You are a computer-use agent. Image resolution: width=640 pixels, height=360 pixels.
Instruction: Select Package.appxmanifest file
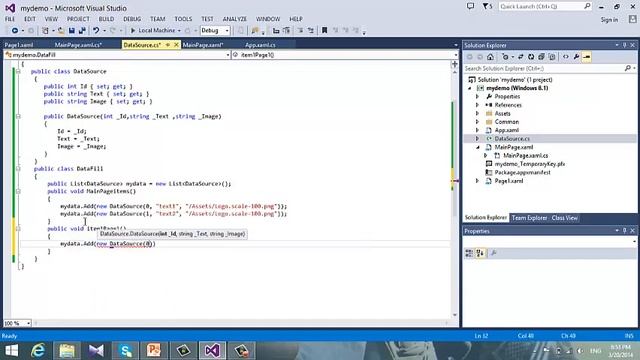(522, 173)
